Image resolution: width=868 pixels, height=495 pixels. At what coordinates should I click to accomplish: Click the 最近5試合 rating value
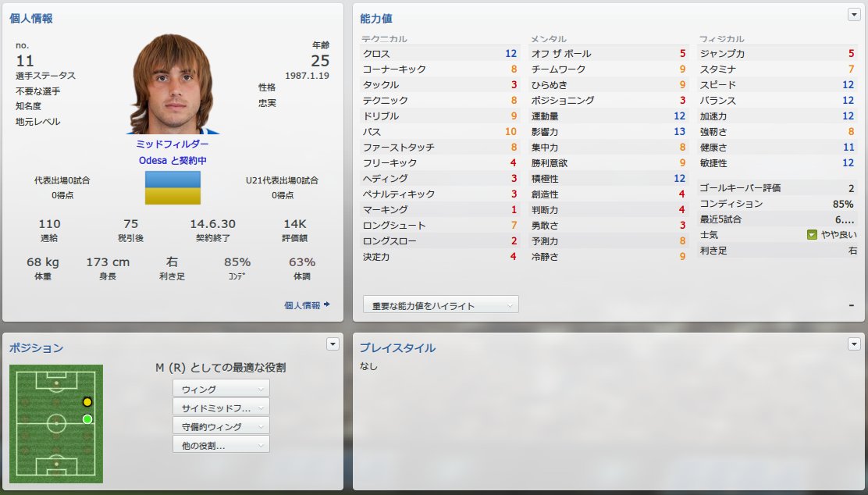pos(845,219)
